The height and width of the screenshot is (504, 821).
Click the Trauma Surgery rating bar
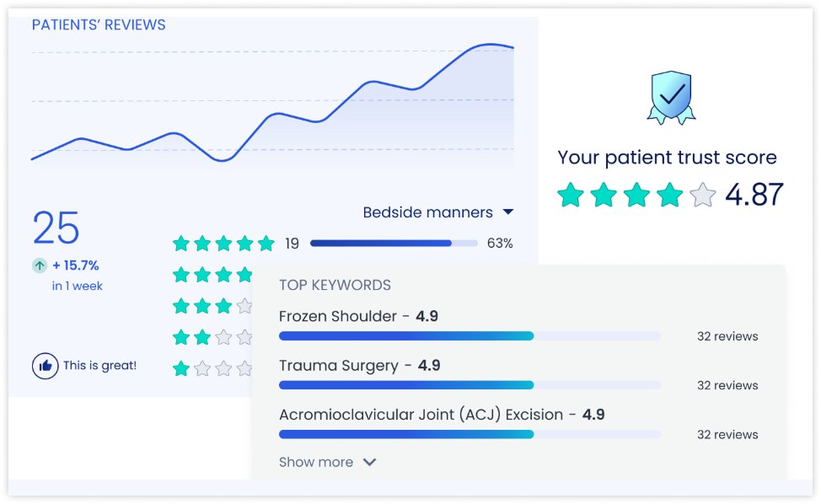click(470, 385)
